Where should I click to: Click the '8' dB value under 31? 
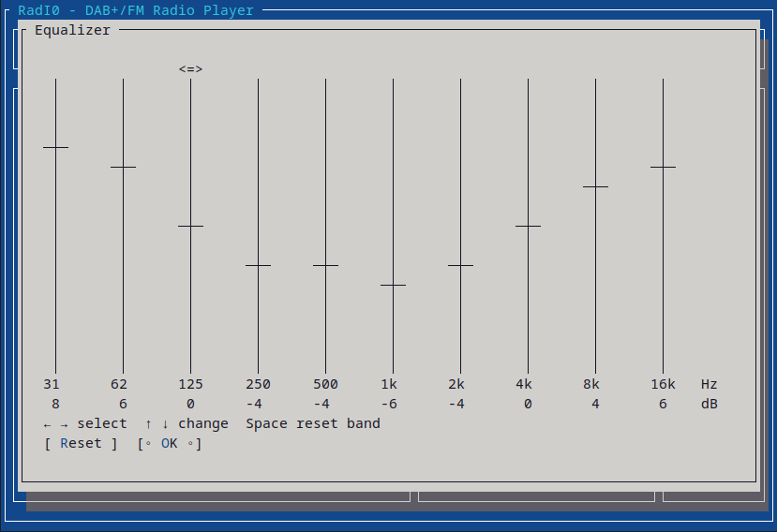tap(55, 405)
